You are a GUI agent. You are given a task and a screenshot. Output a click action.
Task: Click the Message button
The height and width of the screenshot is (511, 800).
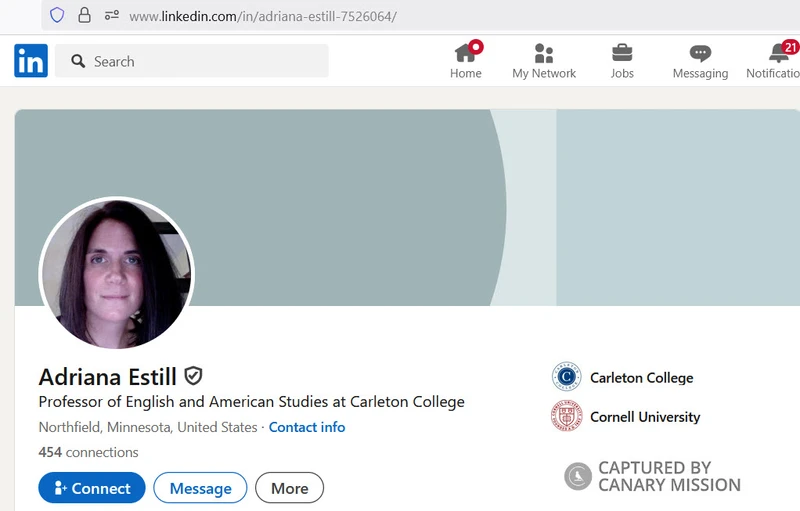(200, 488)
